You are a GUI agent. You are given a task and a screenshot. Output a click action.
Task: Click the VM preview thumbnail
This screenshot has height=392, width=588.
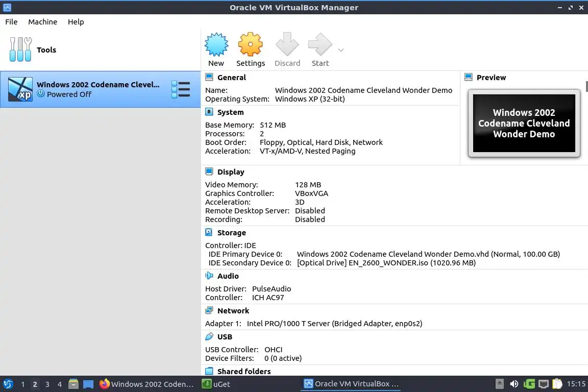tap(524, 123)
